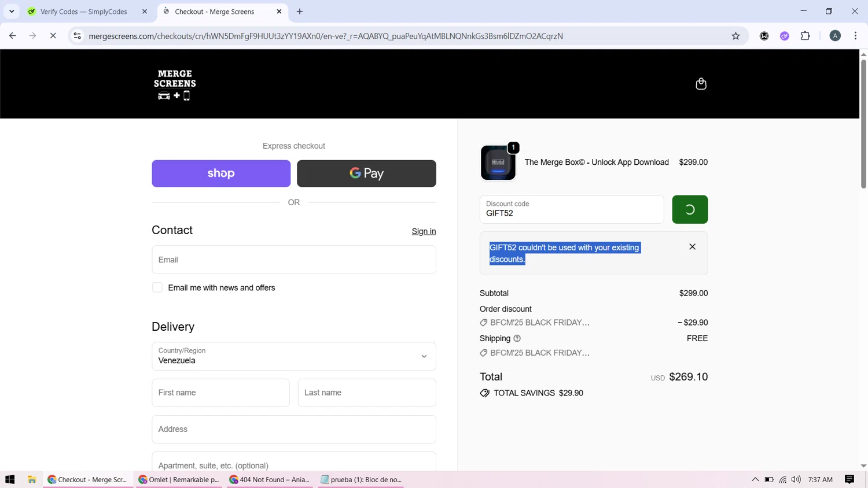Stop loading the page
The image size is (868, 488).
tap(53, 36)
